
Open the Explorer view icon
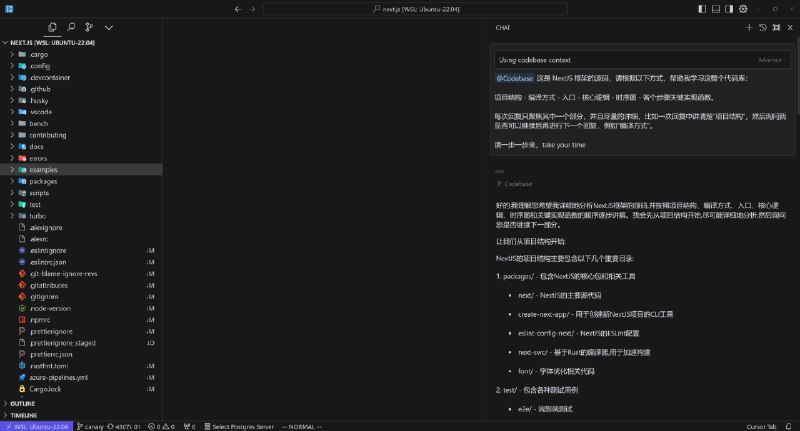(x=52, y=28)
